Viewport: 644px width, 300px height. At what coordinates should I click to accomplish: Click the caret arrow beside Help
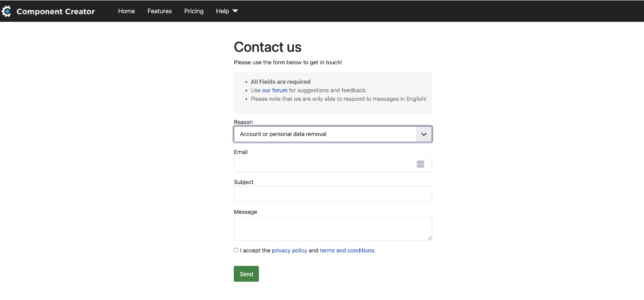(235, 11)
